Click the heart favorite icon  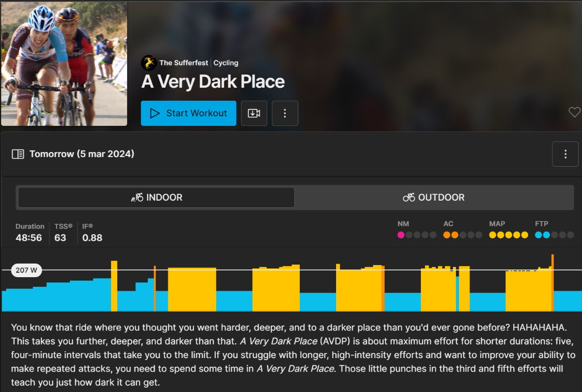pos(574,112)
